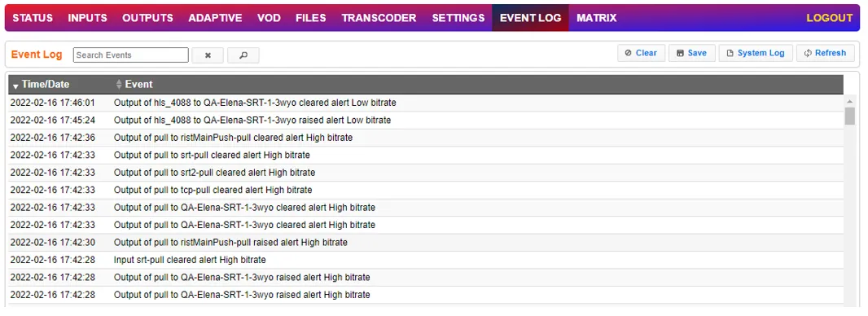Open the VOD tab
Viewport: 868px width, 316px height.
coord(269,18)
